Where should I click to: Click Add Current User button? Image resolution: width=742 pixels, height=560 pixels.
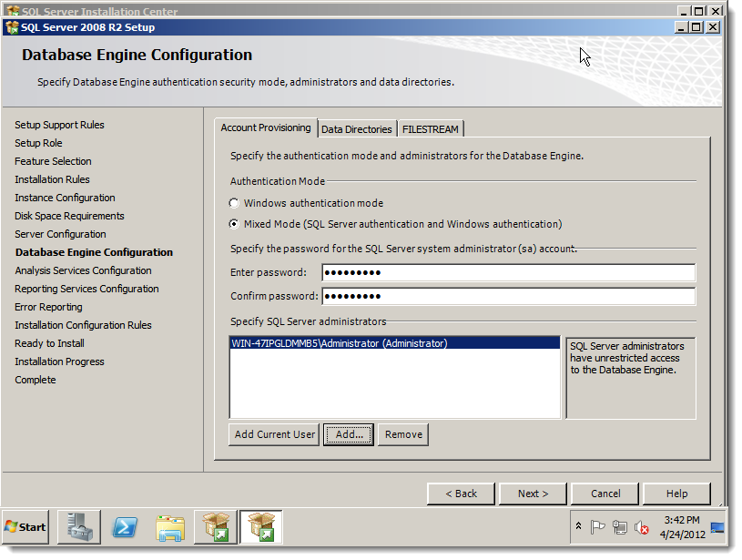274,434
